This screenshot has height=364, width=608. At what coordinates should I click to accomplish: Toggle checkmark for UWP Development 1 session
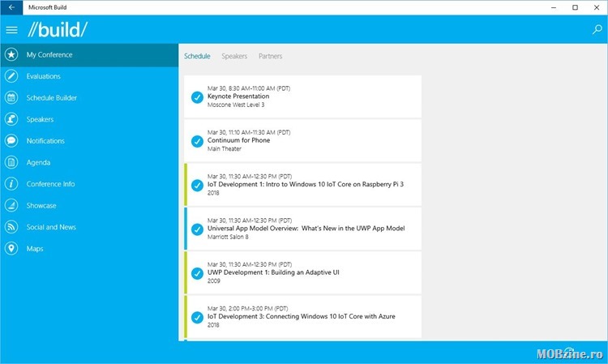(x=197, y=273)
